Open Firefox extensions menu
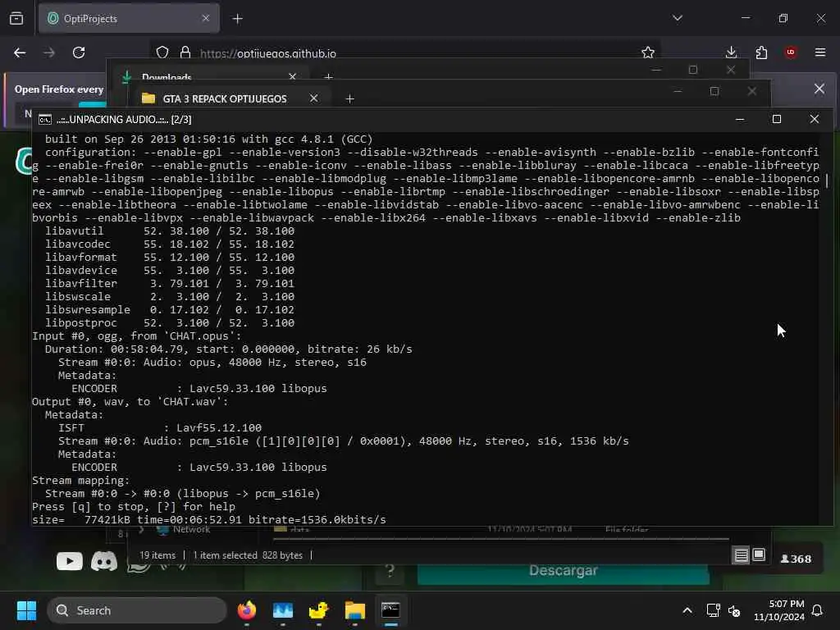The height and width of the screenshot is (630, 840). tap(761, 52)
